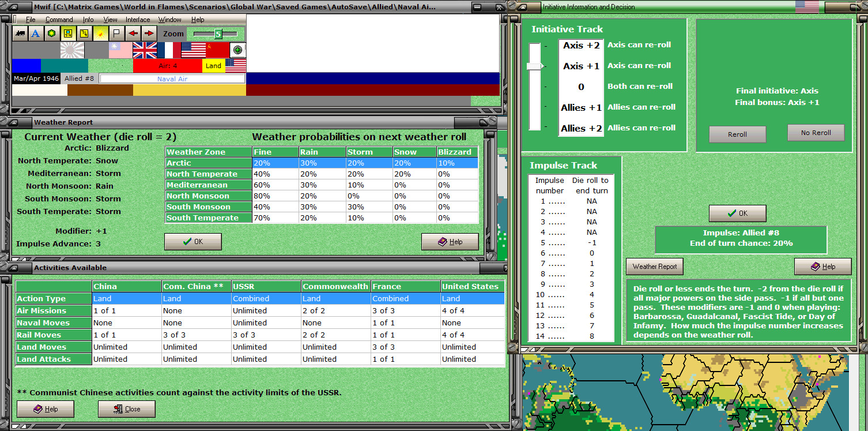Screen dimensions: 868x431
Task: Toggle the yellow unit counter with screen icon
Action: tap(67, 33)
